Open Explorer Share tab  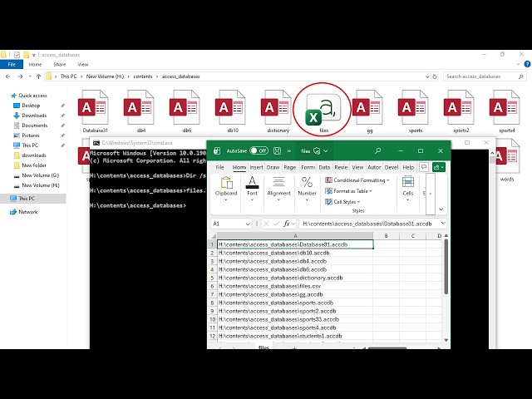(59, 65)
